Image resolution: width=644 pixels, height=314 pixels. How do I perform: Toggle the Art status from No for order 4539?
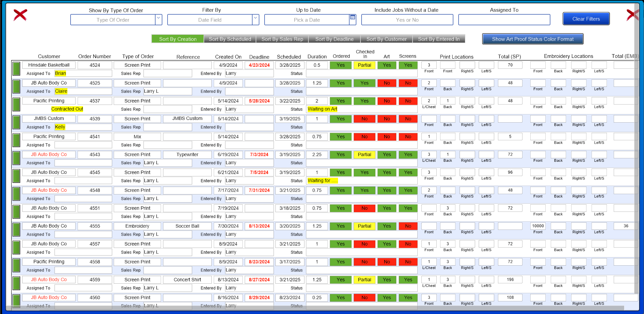[387, 119]
